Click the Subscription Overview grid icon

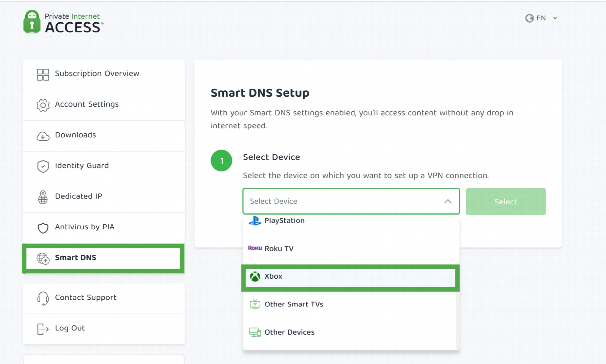tap(43, 74)
